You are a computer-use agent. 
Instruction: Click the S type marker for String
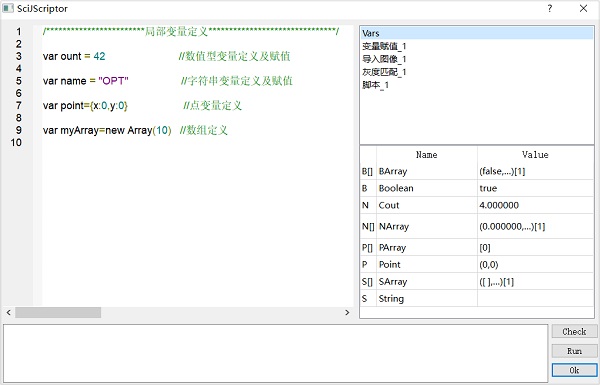pyautogui.click(x=365, y=299)
